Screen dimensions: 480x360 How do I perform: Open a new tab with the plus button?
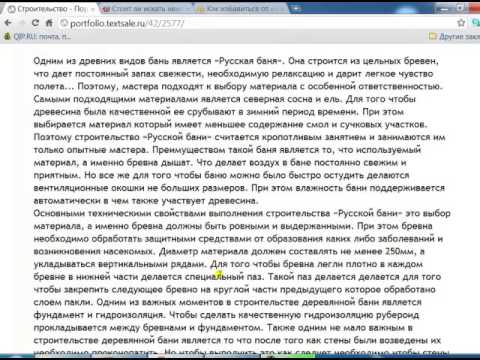coord(296,9)
